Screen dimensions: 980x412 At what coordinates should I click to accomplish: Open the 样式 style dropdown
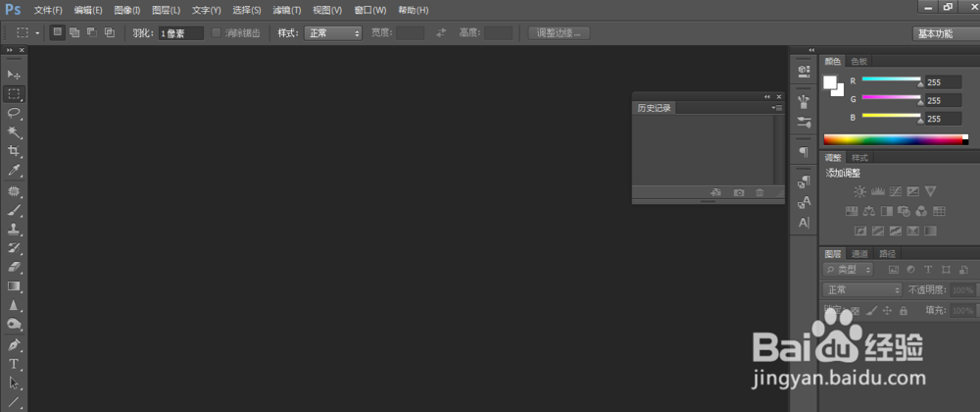pyautogui.click(x=333, y=33)
